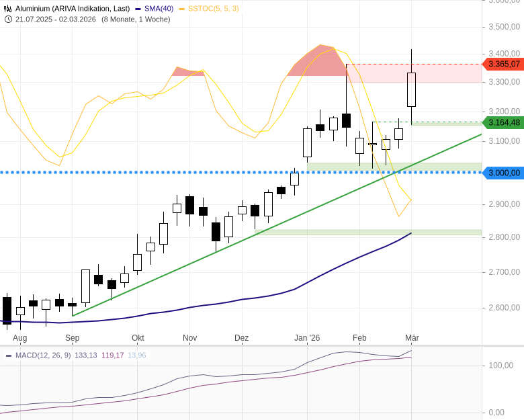Screen dimensions: 524x420
Task: Click the candlestick chart icon beside Aluminium
Action: click(x=8, y=8)
